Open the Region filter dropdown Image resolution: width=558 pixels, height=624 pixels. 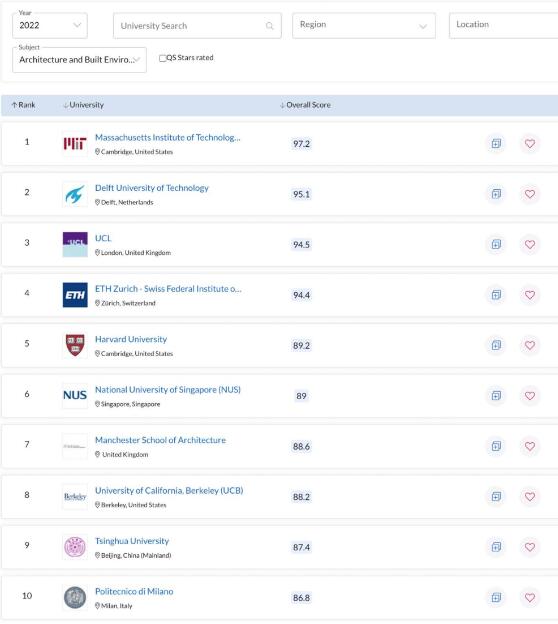363,25
